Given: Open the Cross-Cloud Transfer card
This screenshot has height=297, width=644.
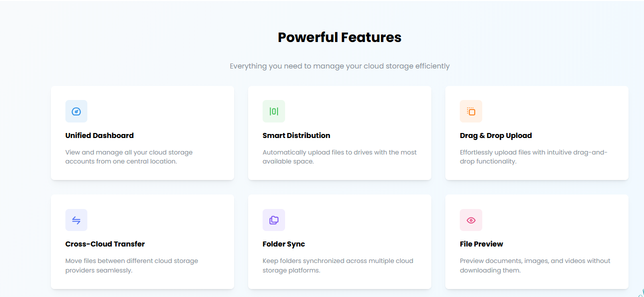Looking at the screenshot, I should (x=142, y=241).
